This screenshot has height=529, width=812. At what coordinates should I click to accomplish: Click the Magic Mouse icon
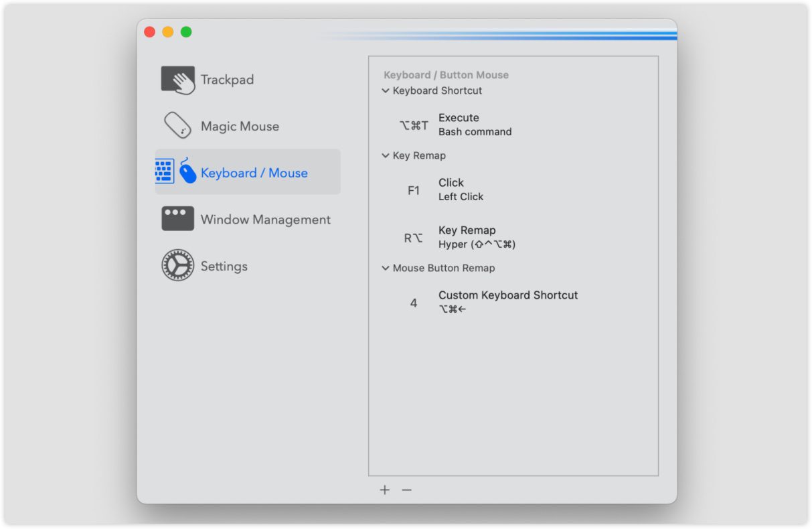click(177, 126)
